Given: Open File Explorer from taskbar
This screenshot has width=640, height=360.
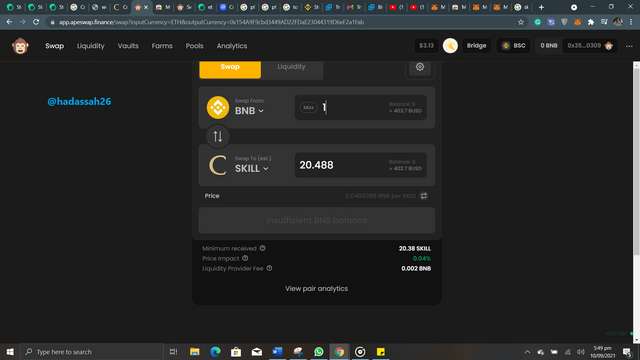Looking at the screenshot, I should coord(195,351).
